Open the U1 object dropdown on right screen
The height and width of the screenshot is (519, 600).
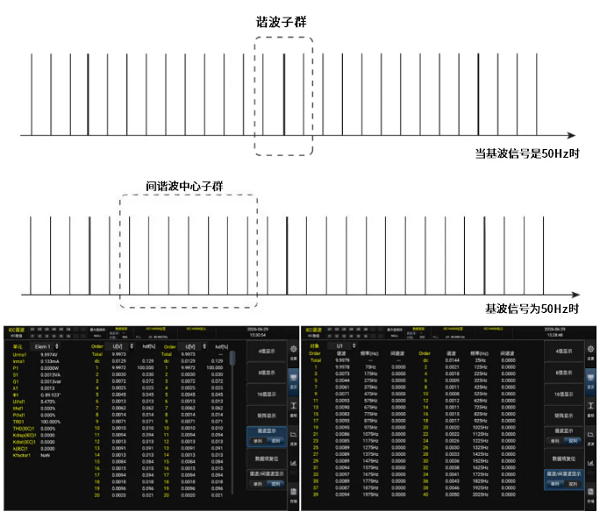click(x=342, y=346)
